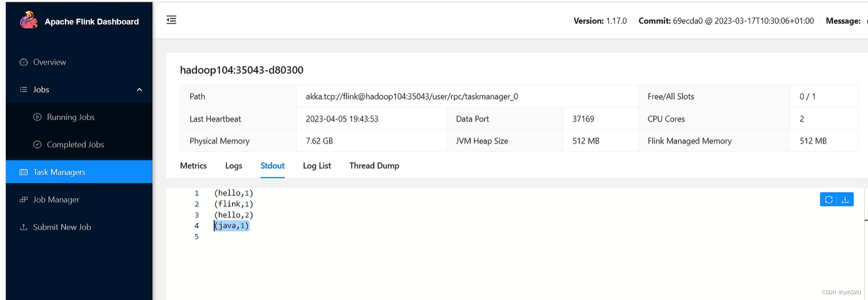The width and height of the screenshot is (868, 300).
Task: Open the Thread Dump tab
Action: point(374,165)
